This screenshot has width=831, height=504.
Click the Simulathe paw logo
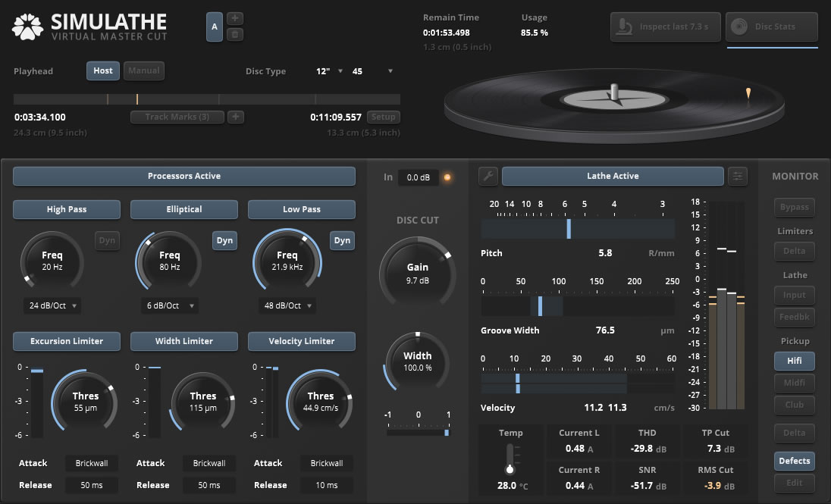click(27, 27)
